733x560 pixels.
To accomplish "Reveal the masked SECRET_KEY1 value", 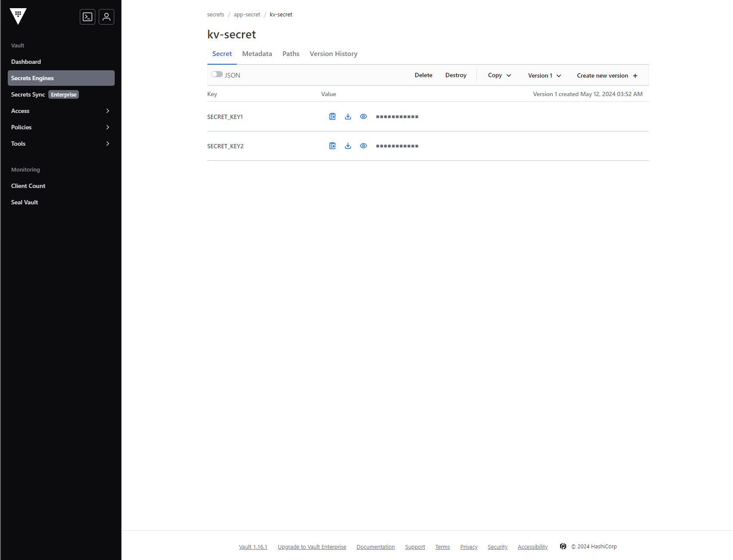I will point(363,116).
